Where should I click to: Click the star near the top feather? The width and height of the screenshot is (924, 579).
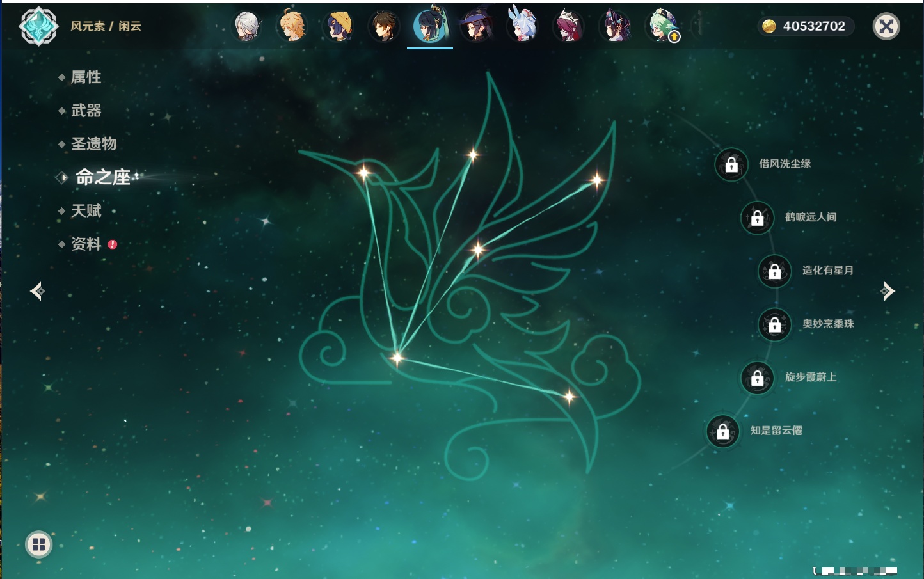click(473, 154)
